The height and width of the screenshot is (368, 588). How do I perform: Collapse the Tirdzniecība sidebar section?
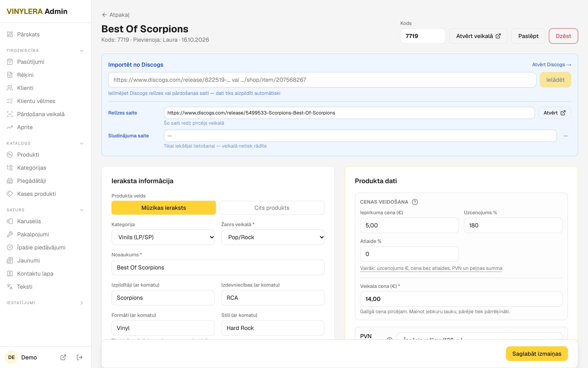coord(82,51)
